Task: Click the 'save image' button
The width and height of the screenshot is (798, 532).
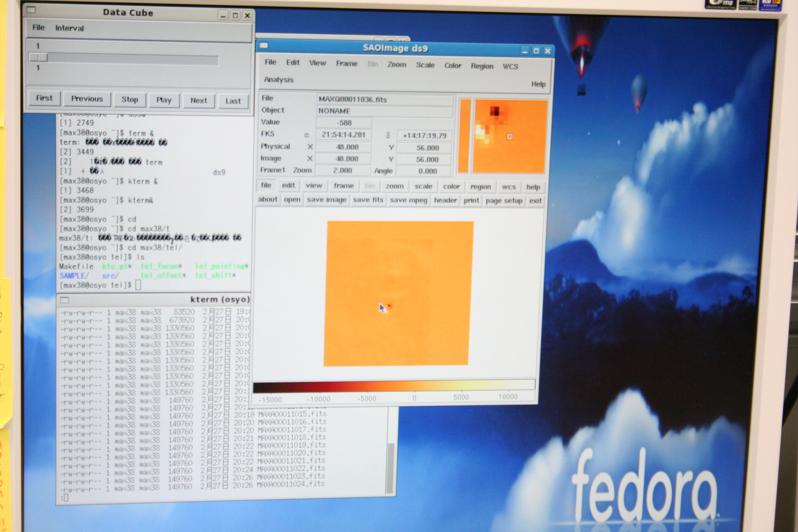Action: 327,200
